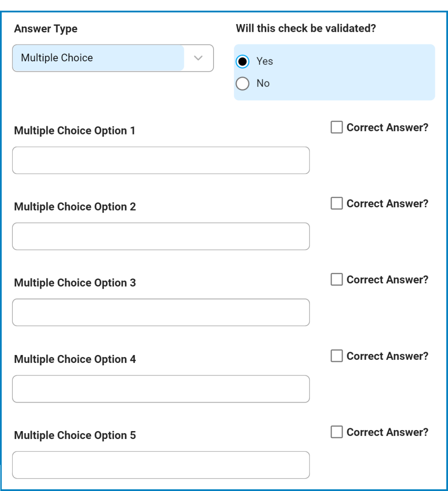
Task: Select the Option 4 input field
Action: (161, 389)
